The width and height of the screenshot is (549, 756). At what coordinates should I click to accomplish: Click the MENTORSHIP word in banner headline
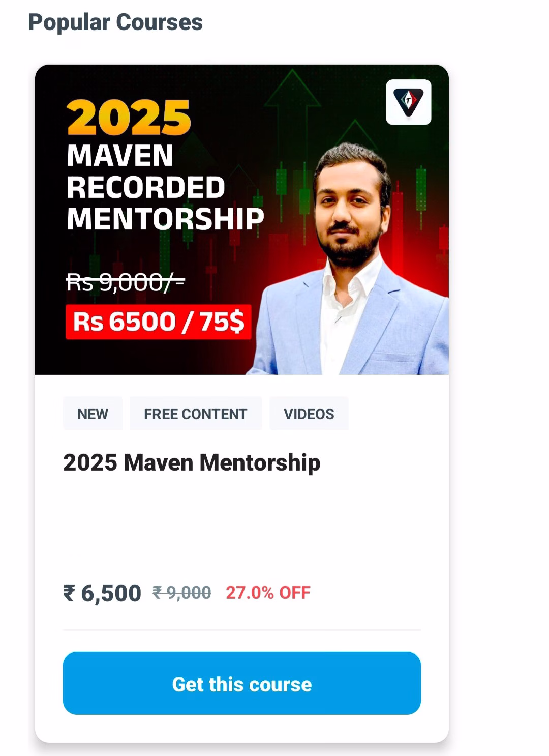tap(165, 219)
